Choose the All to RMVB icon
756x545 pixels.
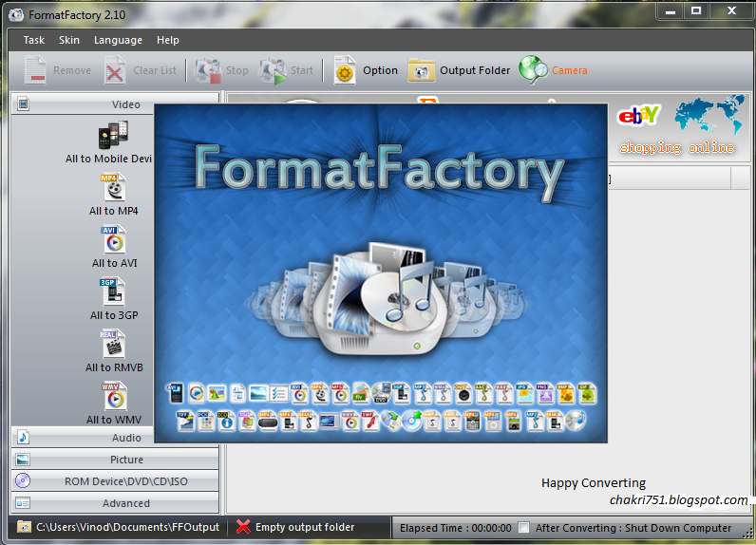[x=113, y=344]
